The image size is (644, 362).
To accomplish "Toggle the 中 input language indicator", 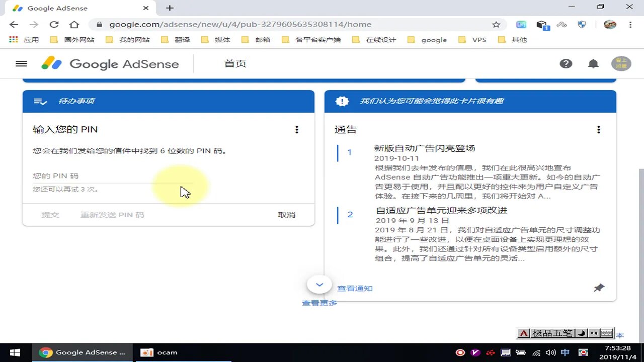I will click(x=565, y=352).
